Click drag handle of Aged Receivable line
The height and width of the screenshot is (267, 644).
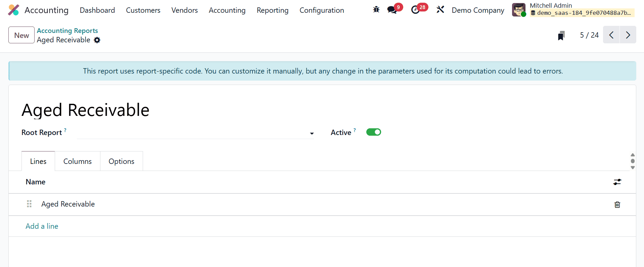tap(29, 204)
